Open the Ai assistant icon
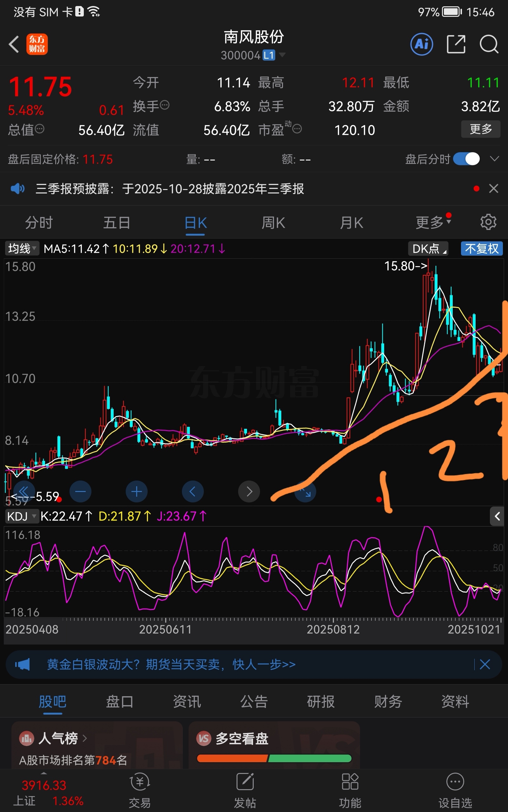The image size is (508, 812). pos(422,44)
